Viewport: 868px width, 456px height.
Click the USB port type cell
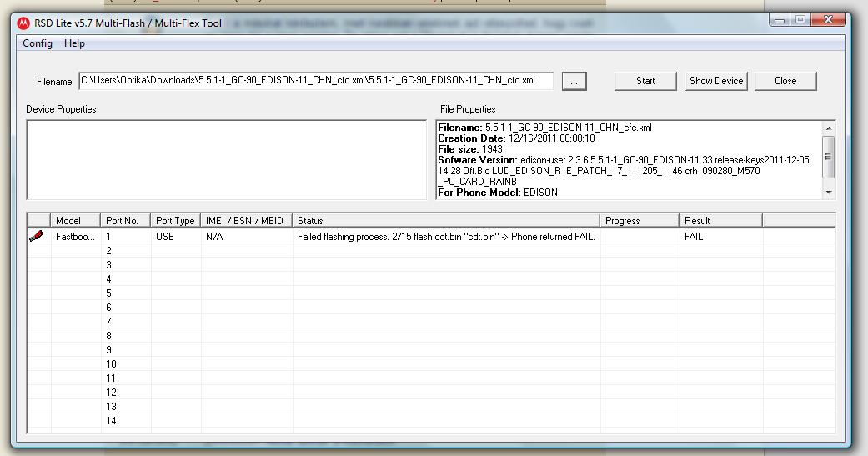(175, 236)
